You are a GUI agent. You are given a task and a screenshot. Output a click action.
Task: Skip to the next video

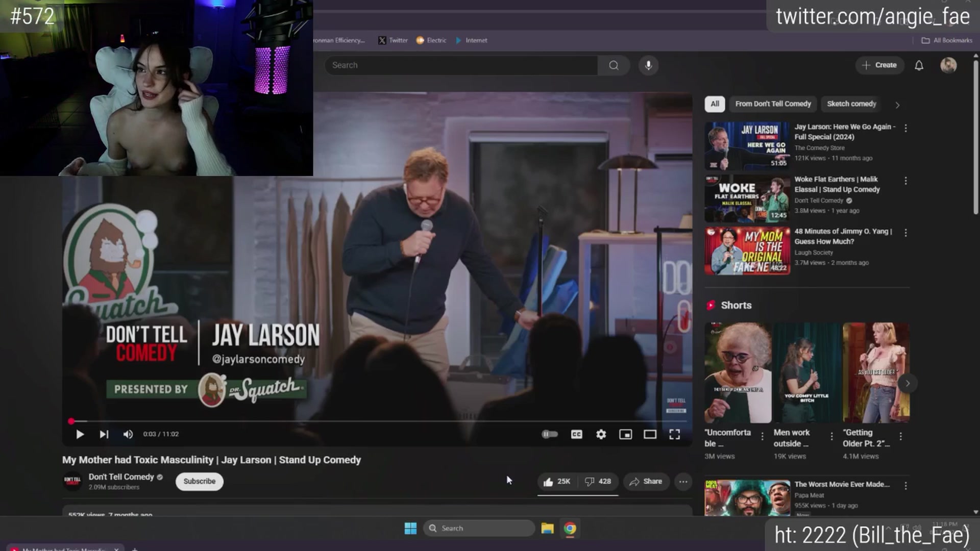coord(104,434)
